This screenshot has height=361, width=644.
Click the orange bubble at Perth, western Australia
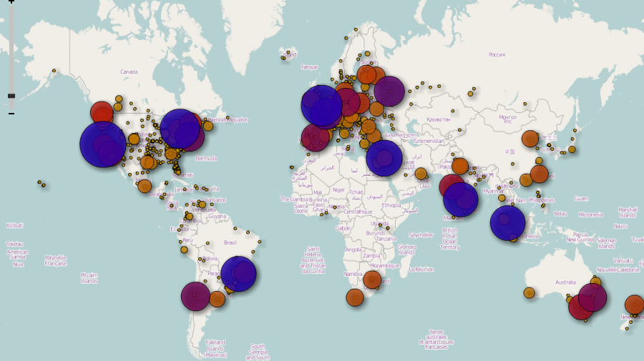[x=529, y=292]
